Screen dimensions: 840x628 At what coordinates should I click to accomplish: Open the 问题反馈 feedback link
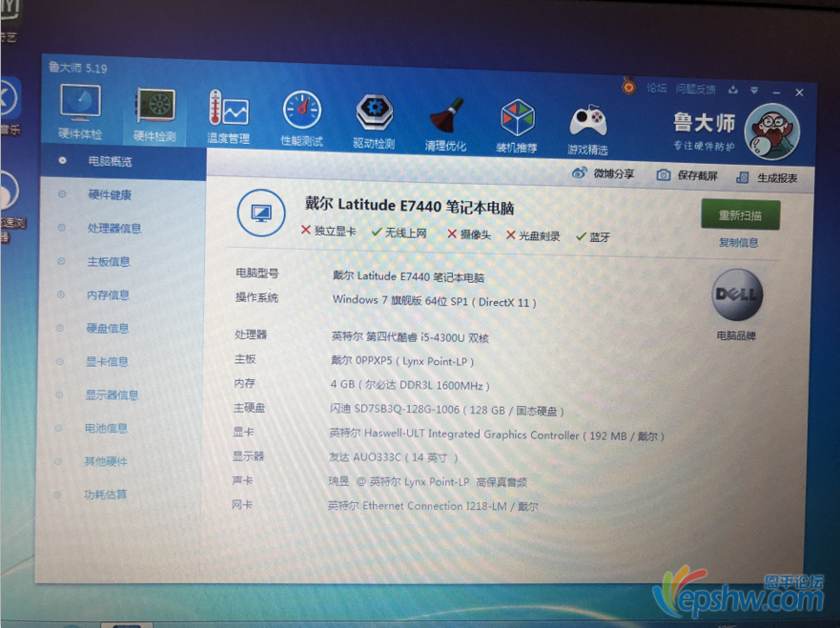point(695,89)
